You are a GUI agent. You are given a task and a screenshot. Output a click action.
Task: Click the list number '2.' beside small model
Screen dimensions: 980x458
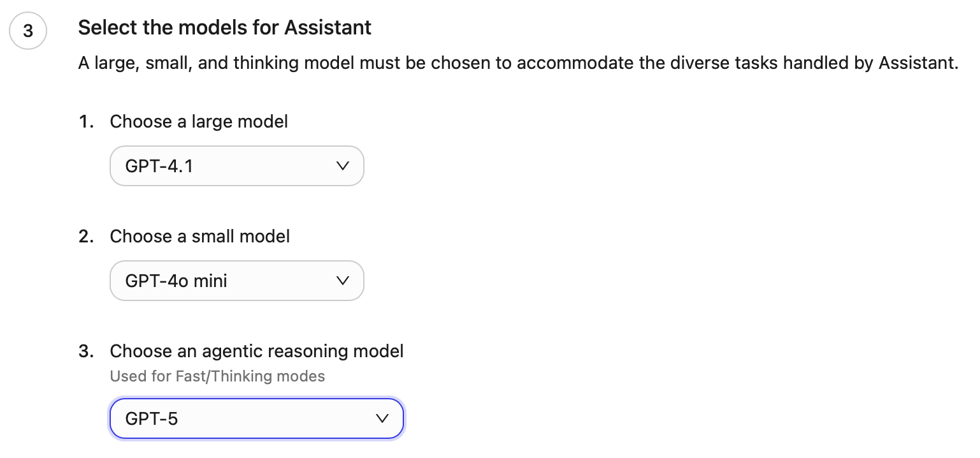coord(86,236)
